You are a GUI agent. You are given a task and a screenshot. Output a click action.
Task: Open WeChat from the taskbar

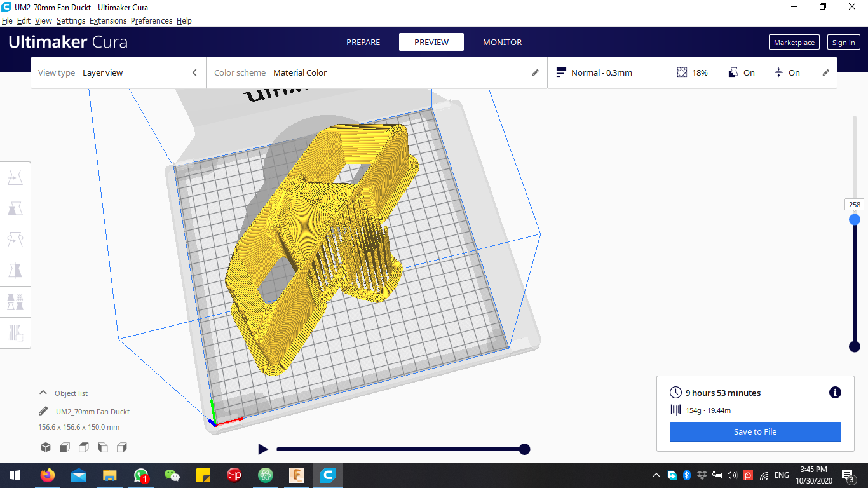[x=172, y=475]
